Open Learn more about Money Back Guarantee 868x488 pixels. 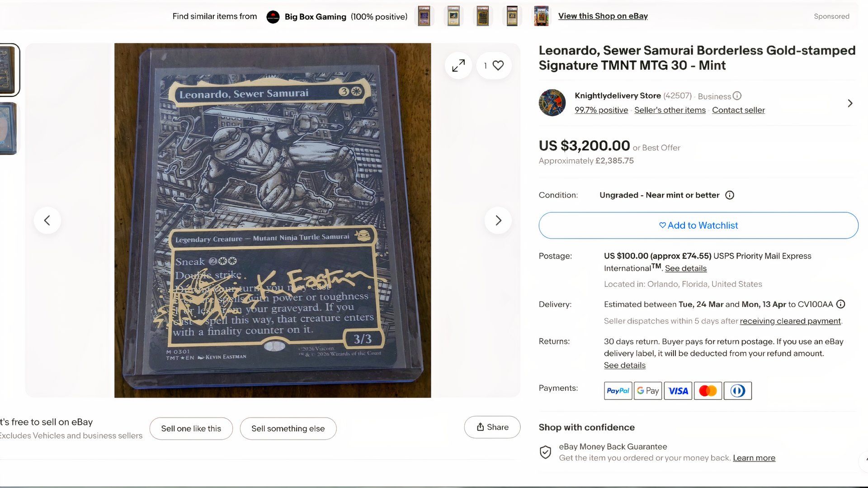pyautogui.click(x=754, y=458)
